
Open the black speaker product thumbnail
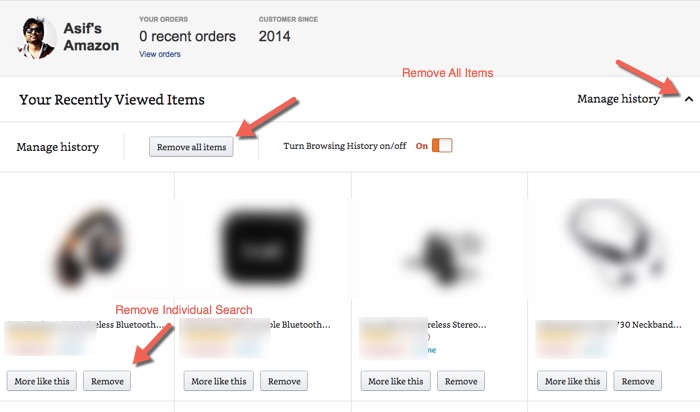(x=263, y=248)
